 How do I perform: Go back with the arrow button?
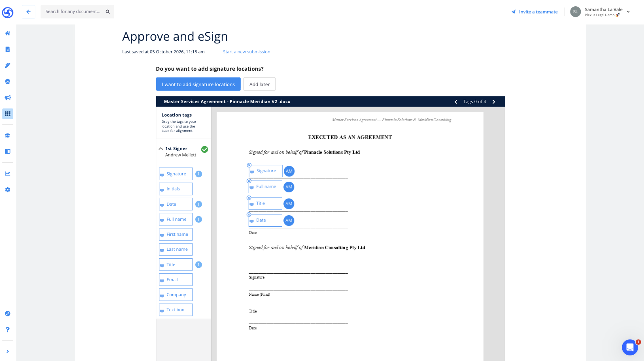click(28, 11)
